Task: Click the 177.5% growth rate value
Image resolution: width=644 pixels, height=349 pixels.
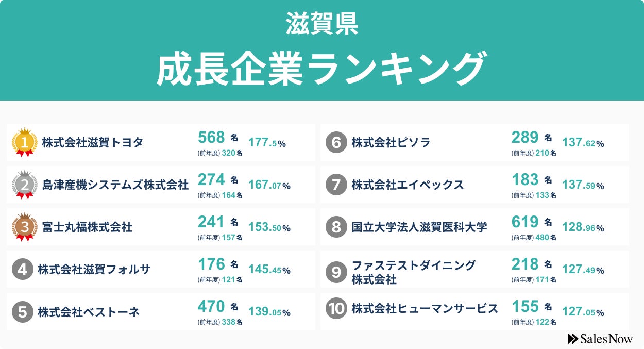Action: point(267,143)
